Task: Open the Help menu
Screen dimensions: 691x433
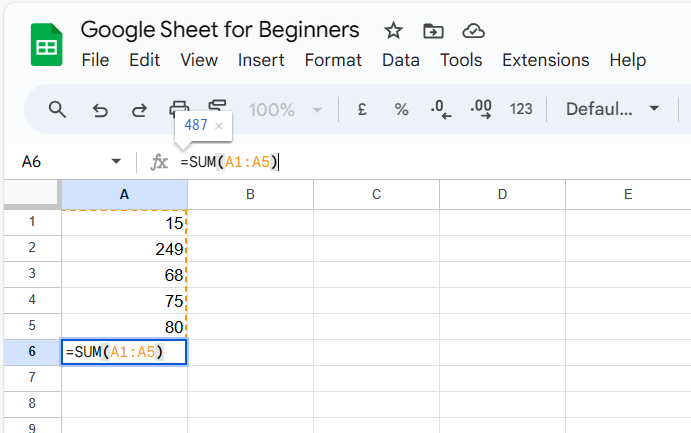Action: point(628,60)
